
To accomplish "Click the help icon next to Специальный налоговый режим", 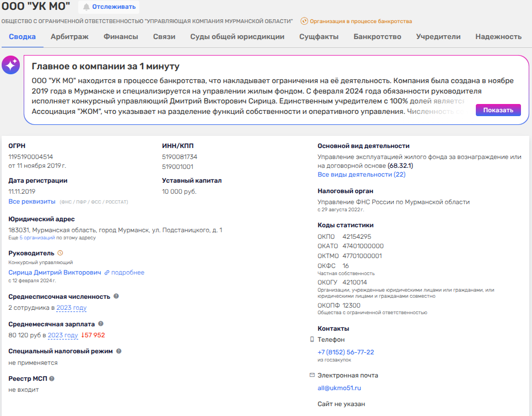I will pos(119,351).
